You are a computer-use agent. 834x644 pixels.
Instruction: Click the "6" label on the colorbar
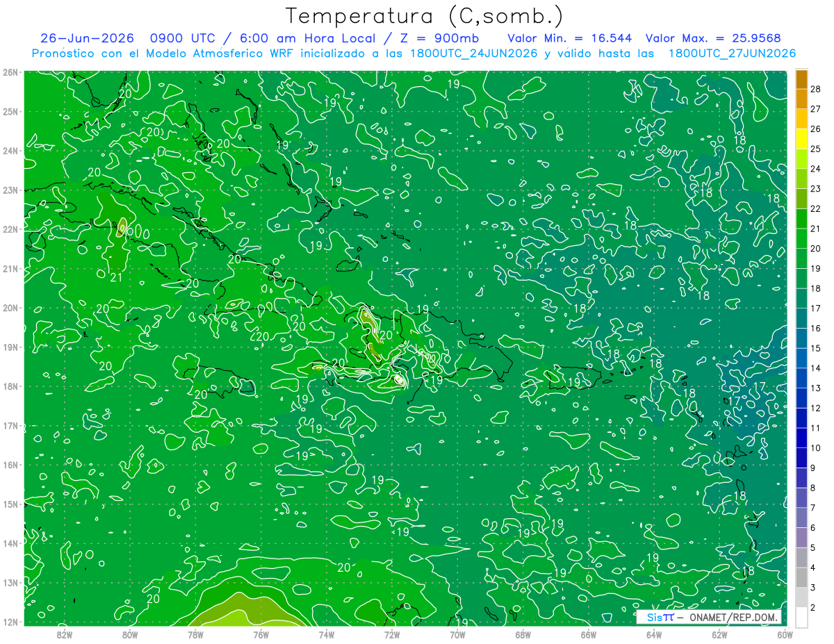tap(814, 528)
